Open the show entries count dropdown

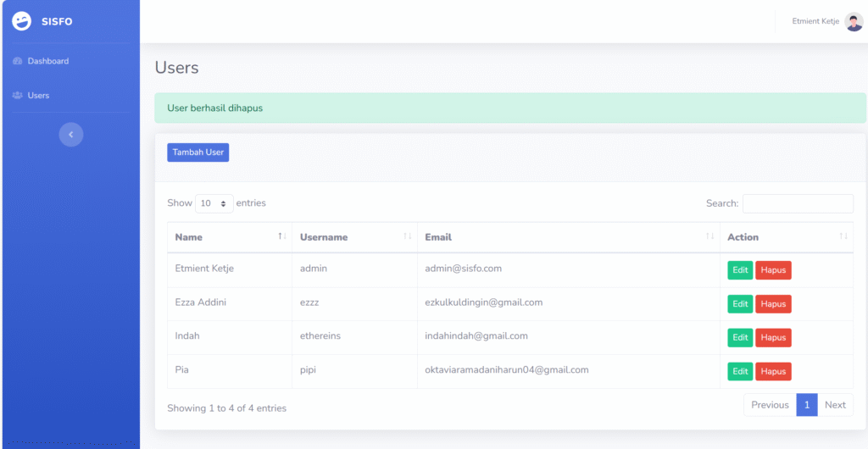click(214, 203)
